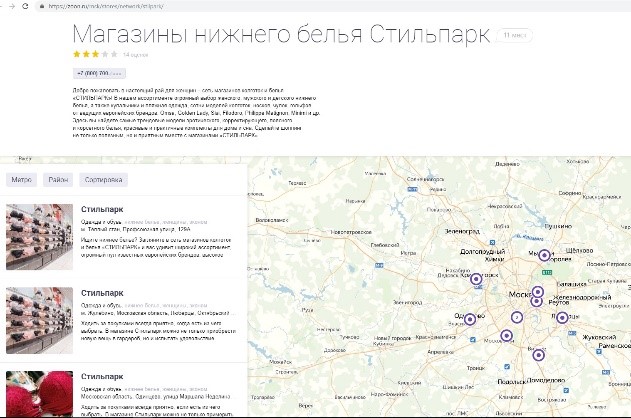The width and height of the screenshot is (631, 418).
Task: Click the Долгопрудный label on map
Action: [482, 252]
